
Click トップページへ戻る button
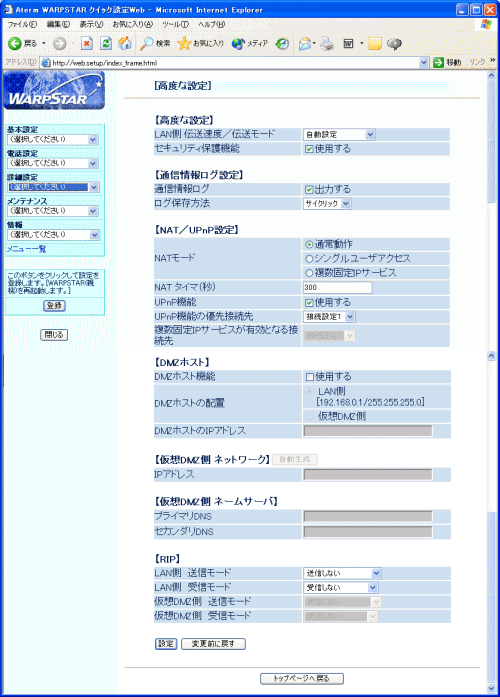click(302, 678)
